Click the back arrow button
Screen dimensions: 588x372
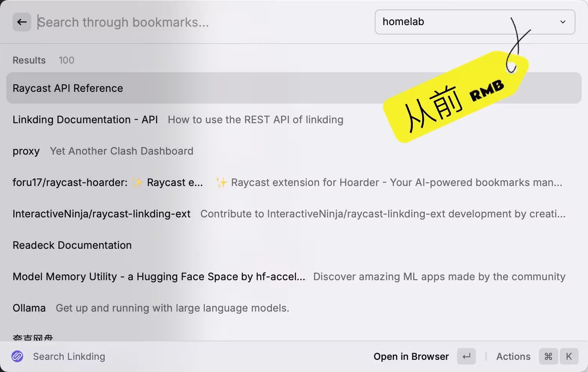(x=22, y=22)
